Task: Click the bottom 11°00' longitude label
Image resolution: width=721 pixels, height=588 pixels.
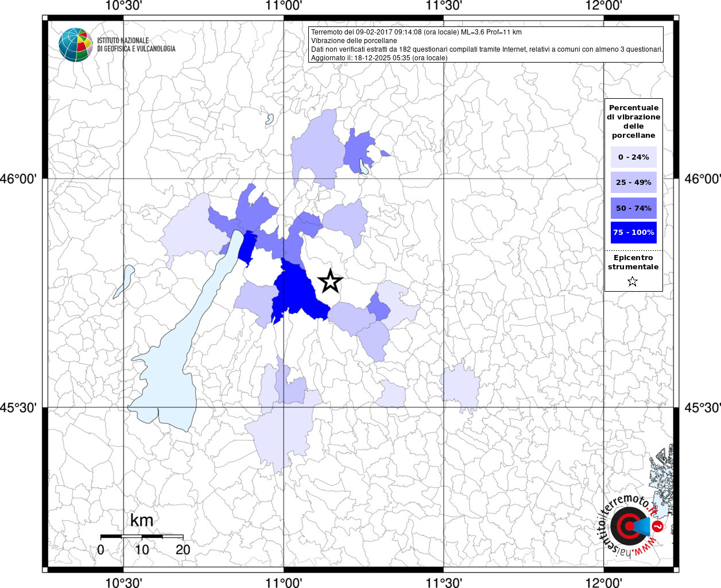Action: [x=284, y=582]
